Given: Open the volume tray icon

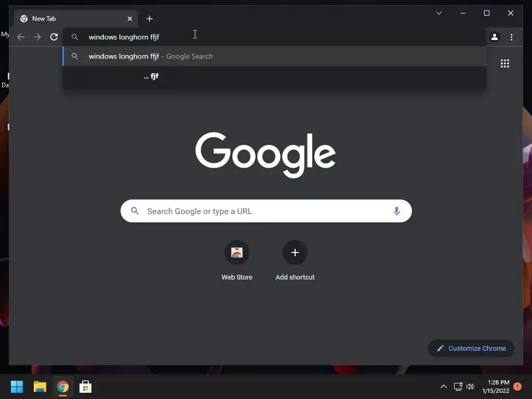Looking at the screenshot, I should [x=470, y=387].
